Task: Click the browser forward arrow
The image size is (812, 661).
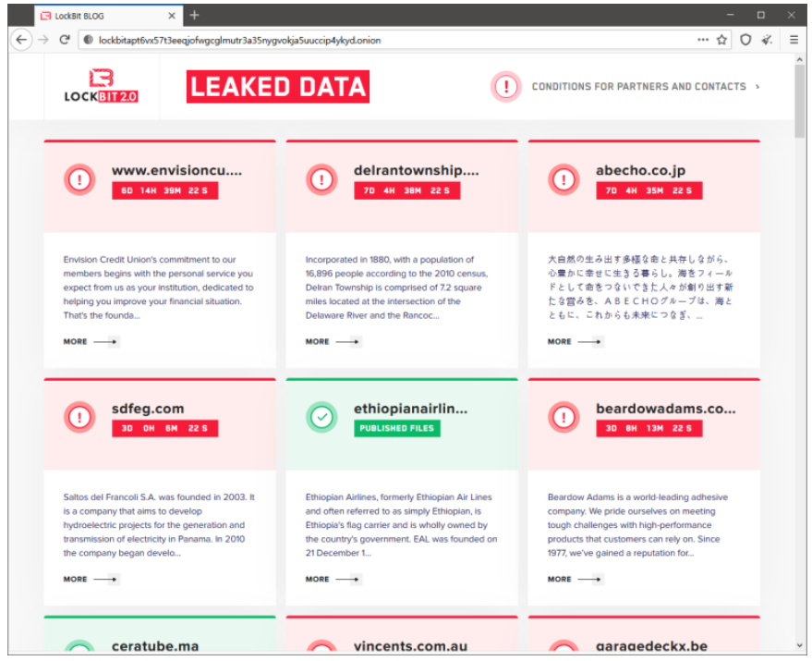Action: tap(43, 40)
